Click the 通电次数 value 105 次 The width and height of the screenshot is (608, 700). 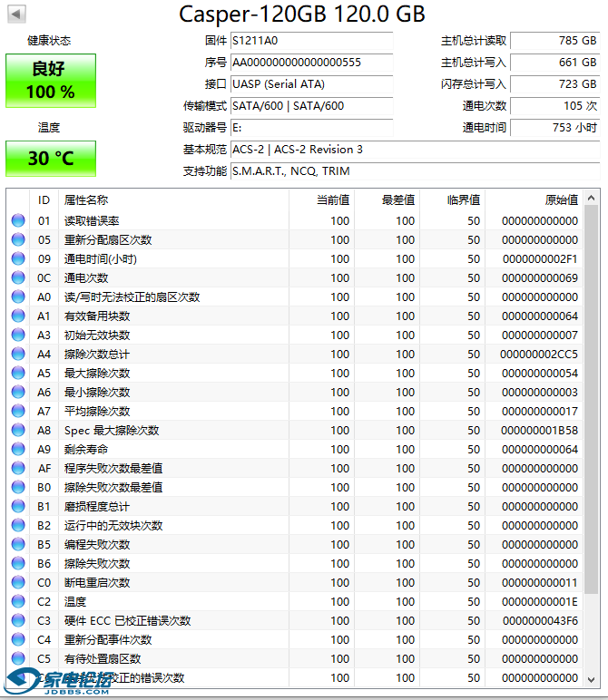click(554, 106)
